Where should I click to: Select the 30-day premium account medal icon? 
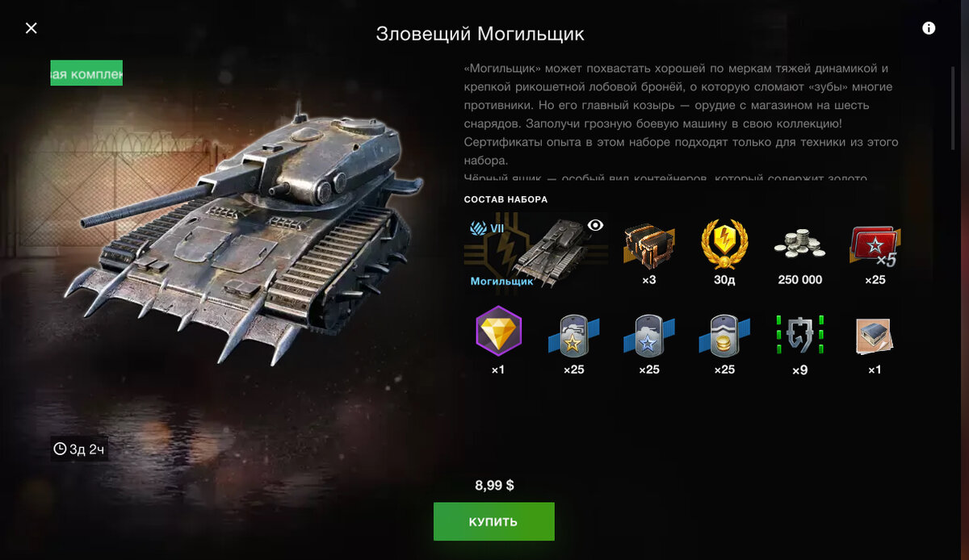click(x=724, y=245)
